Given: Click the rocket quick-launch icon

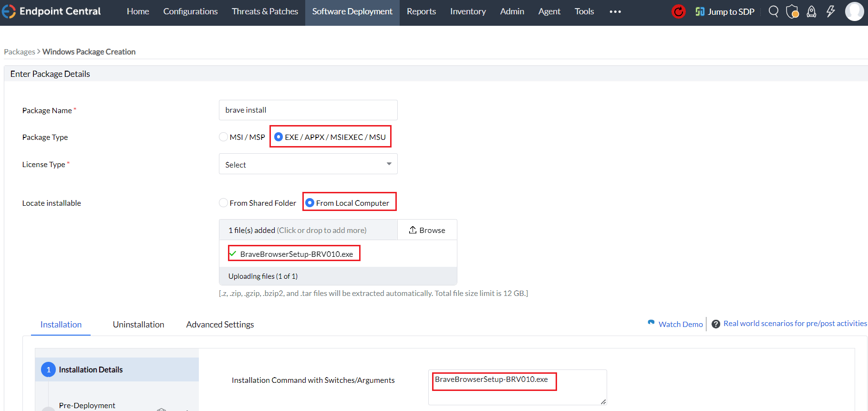Looking at the screenshot, I should 811,11.
